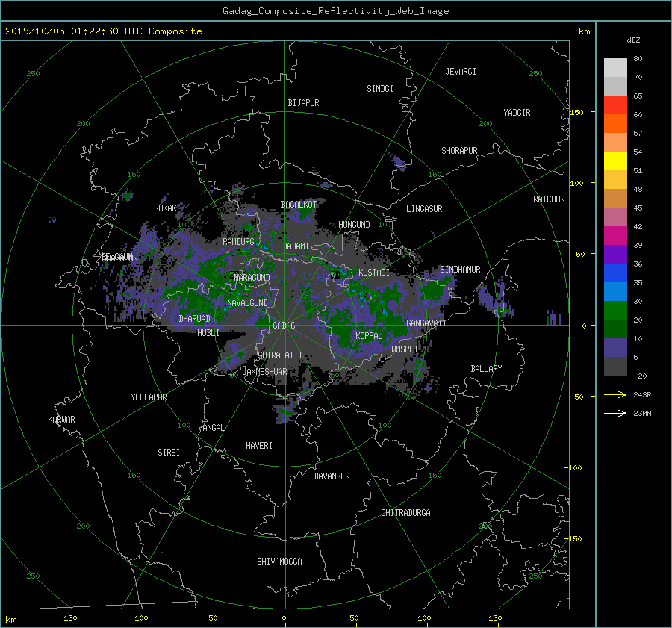This screenshot has height=628, width=672.
Task: Click the BIJAPUR city label
Action: pos(303,103)
